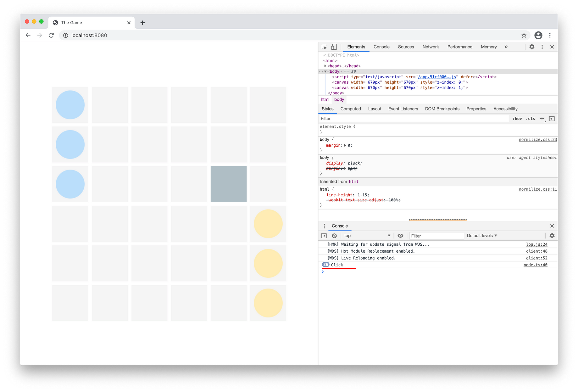Activate the inspect element picker

324,47
